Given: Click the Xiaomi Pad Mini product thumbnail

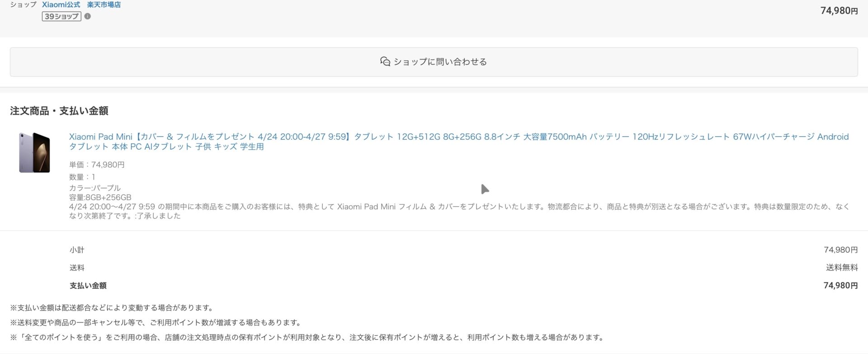Looking at the screenshot, I should pos(34,153).
